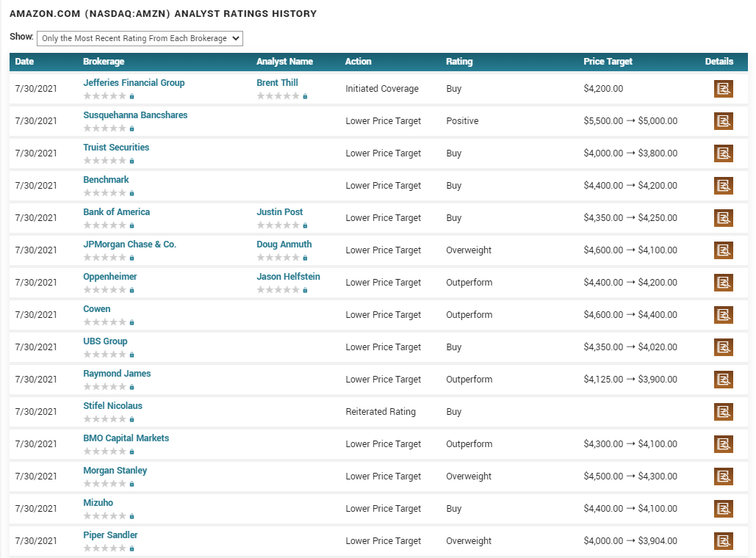756x558 pixels.
Task: Sort table by Price Target column header
Action: (x=608, y=61)
